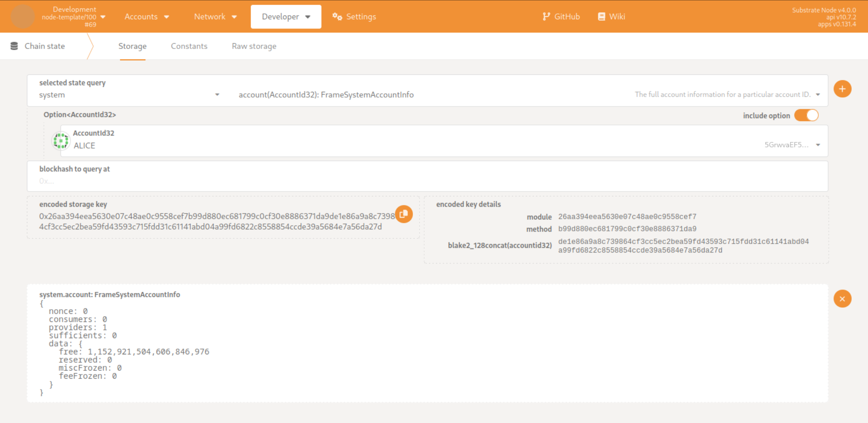Toggle the include option switch
The image size is (868, 423).
(806, 115)
